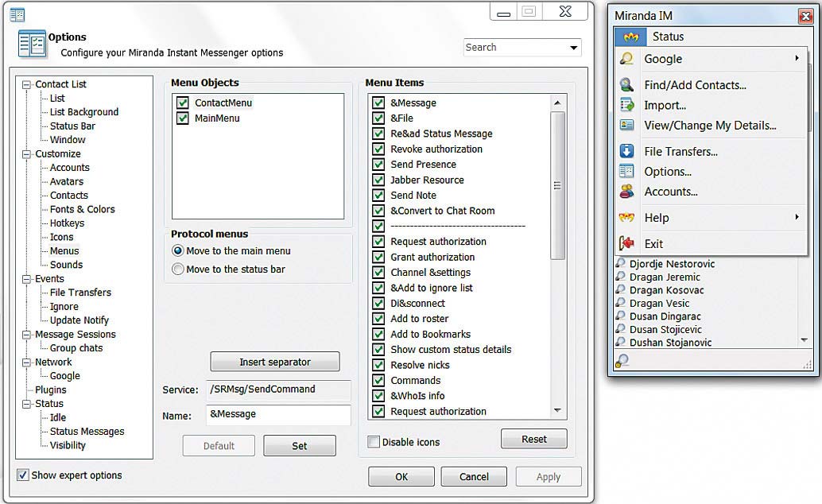
Task: Click the Help butterfly icon
Action: [626, 217]
